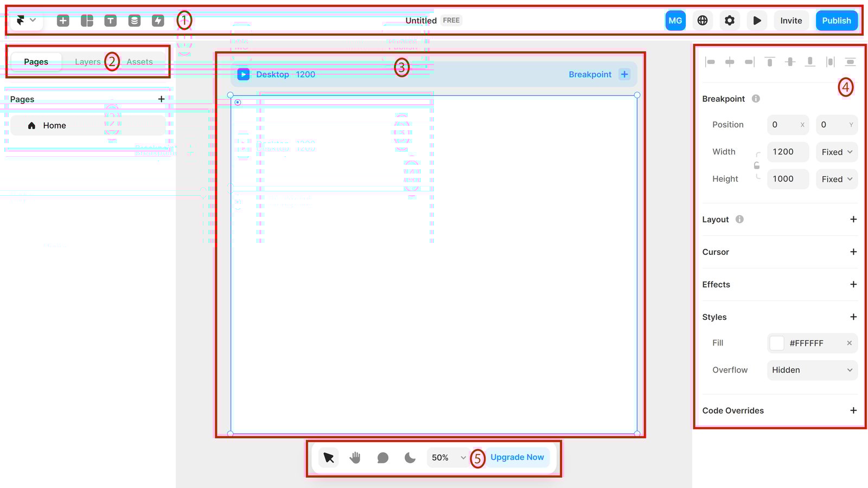Image resolution: width=868 pixels, height=488 pixels.
Task: Start a preview with the play icon
Action: pyautogui.click(x=756, y=20)
